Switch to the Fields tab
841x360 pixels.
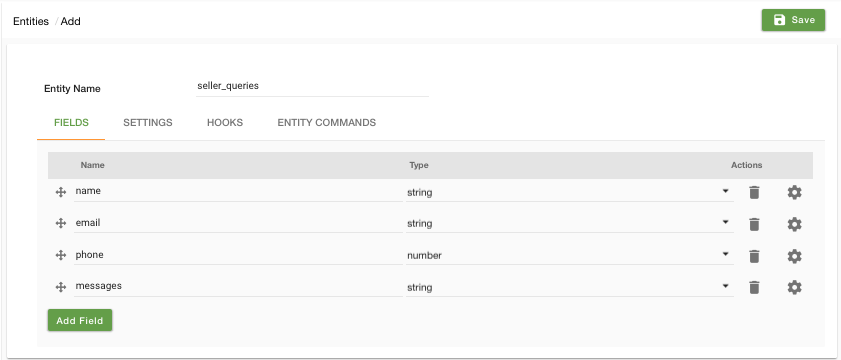[x=71, y=122]
